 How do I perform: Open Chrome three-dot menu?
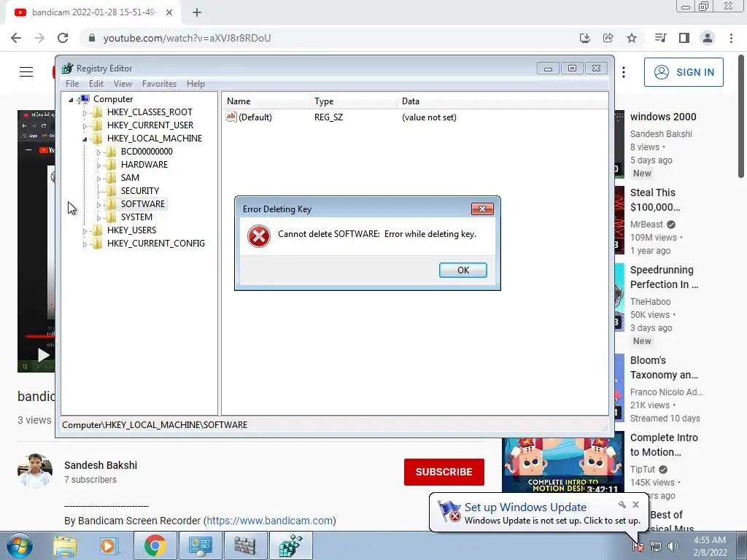coord(731,38)
